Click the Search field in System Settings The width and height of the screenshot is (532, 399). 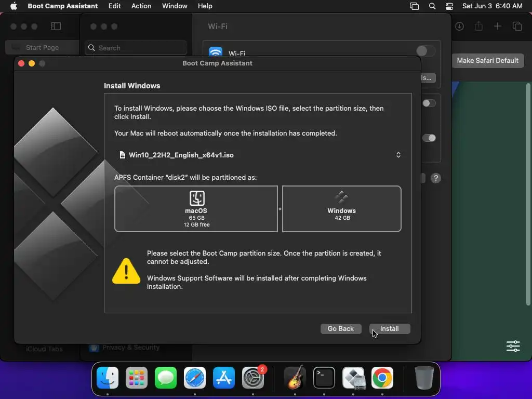[x=136, y=48]
